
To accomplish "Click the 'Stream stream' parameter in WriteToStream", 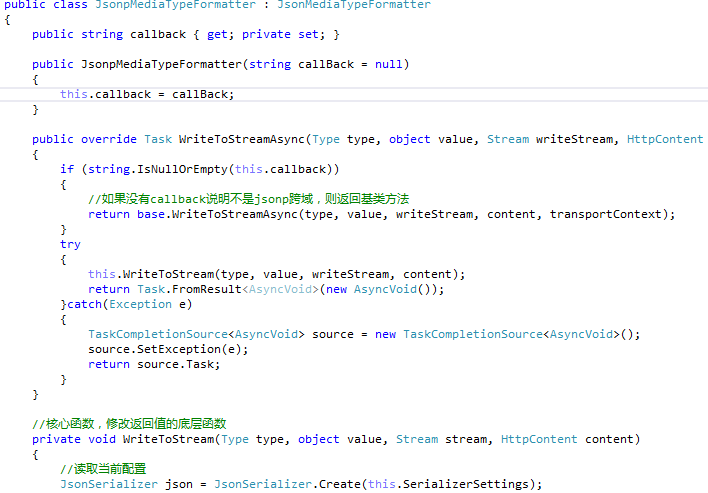I will 442,439.
